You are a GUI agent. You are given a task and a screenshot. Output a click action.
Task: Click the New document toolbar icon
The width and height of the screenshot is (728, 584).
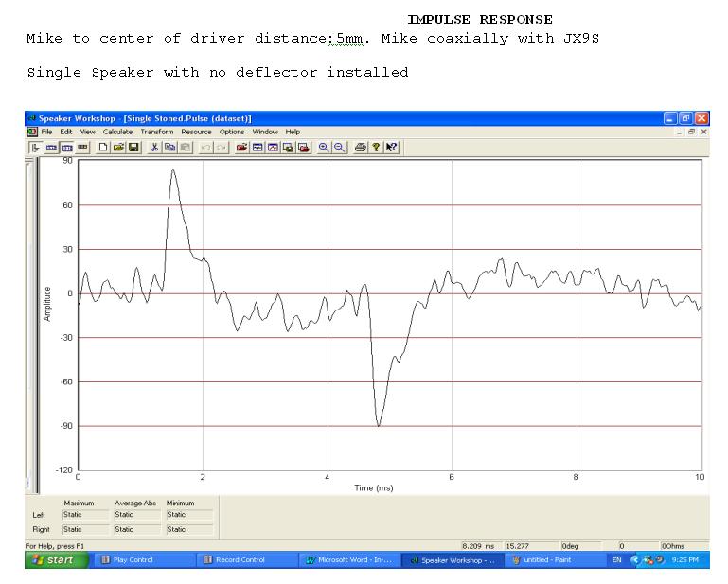103,148
